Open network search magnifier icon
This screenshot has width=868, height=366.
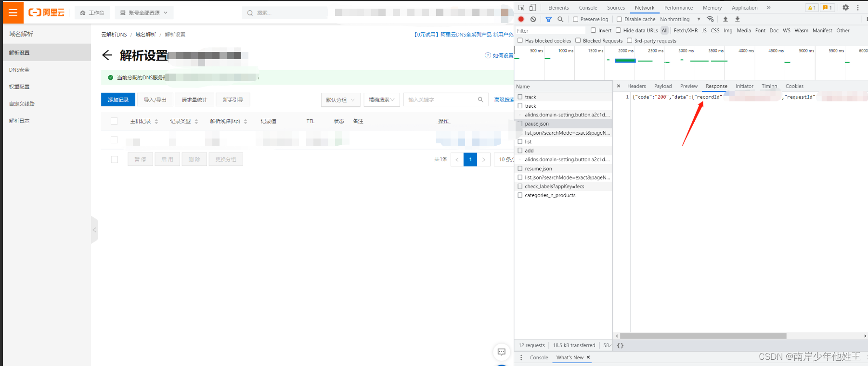point(560,19)
